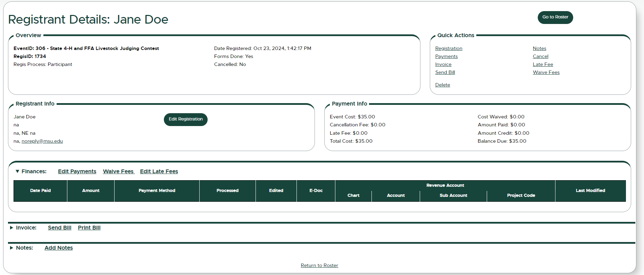644x275 pixels.
Task: Click Edit Late Fees in Finances
Action: tap(159, 172)
